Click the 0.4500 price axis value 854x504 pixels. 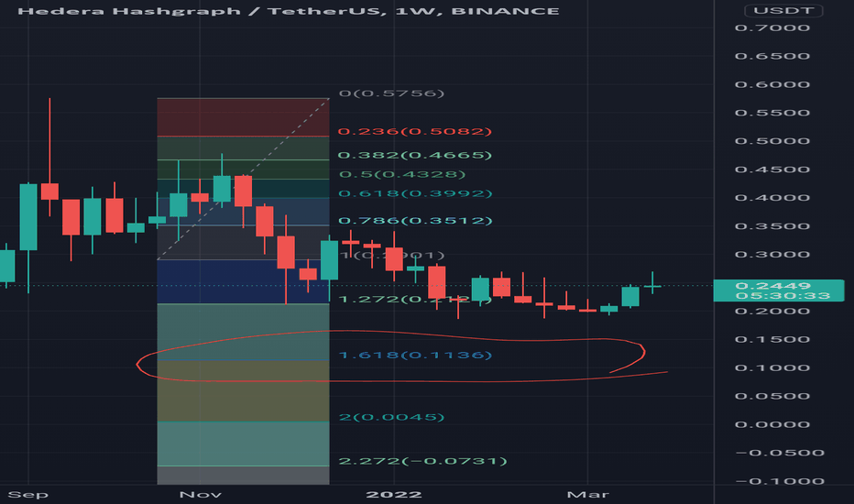tap(772, 170)
